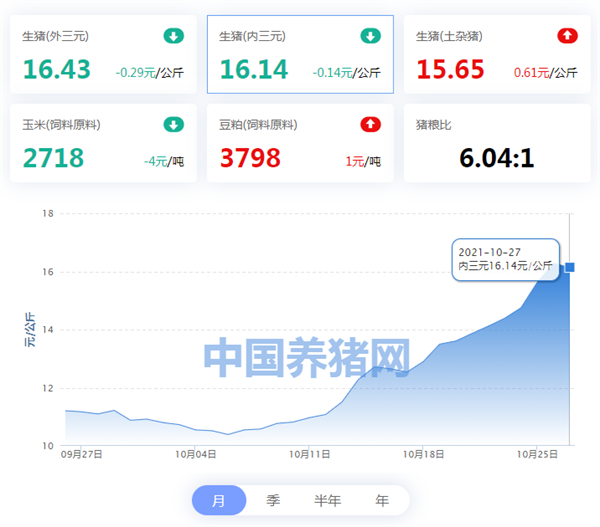Click the 09月27日 axis label
This screenshot has width=600, height=527.
[82, 454]
